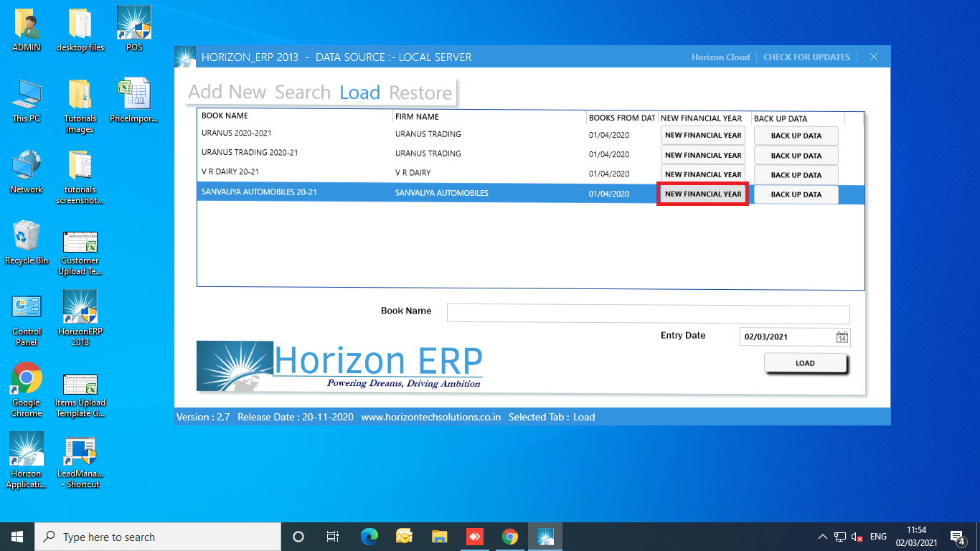Open Control Panel from the desktop
Image resolution: width=980 pixels, height=551 pixels.
27,307
